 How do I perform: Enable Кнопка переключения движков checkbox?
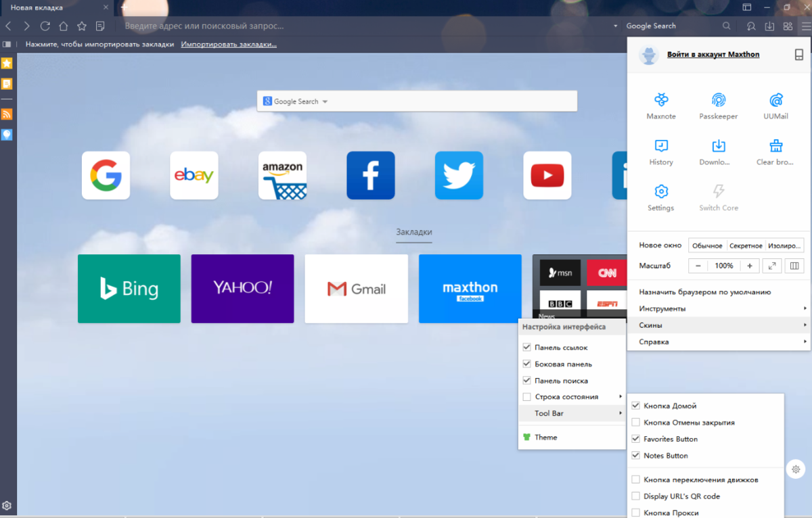pos(635,479)
